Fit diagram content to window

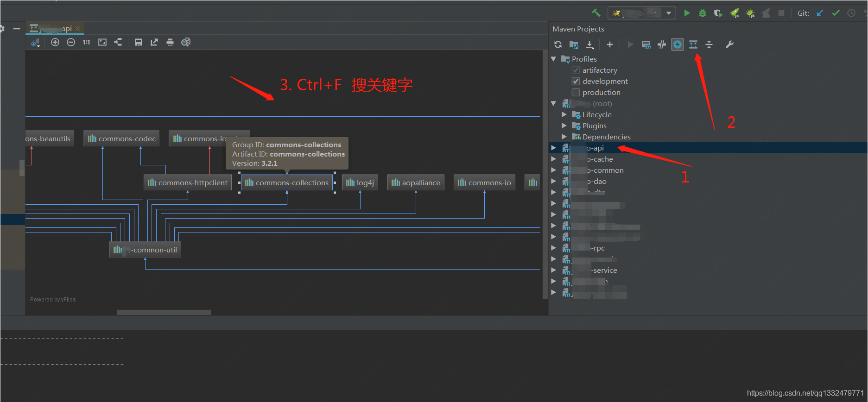pos(102,42)
